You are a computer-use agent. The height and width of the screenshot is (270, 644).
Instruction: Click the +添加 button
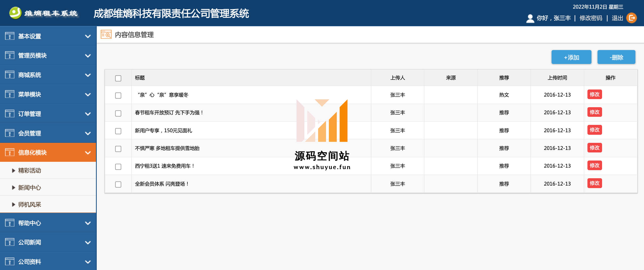[x=571, y=57]
